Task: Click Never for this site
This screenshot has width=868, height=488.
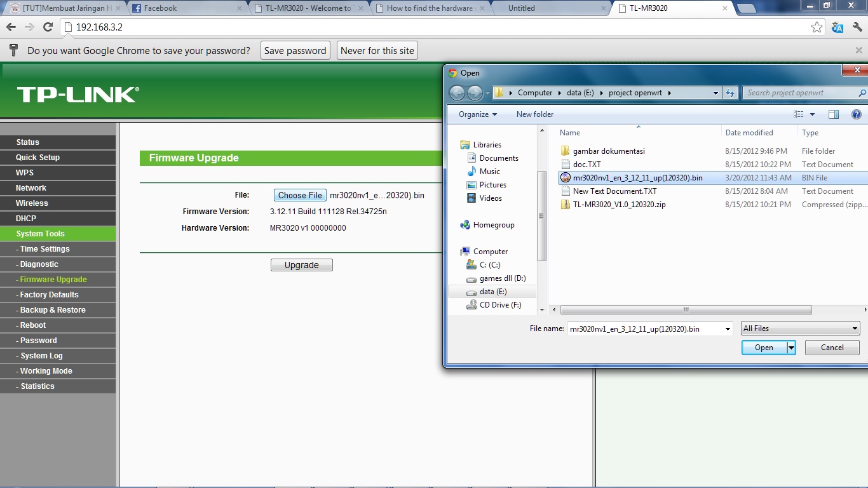Action: coord(377,51)
